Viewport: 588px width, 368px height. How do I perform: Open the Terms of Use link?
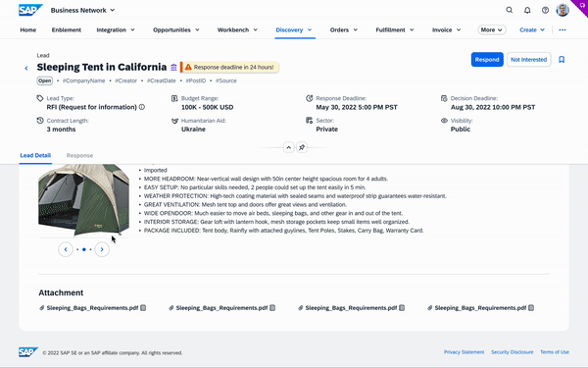click(555, 352)
